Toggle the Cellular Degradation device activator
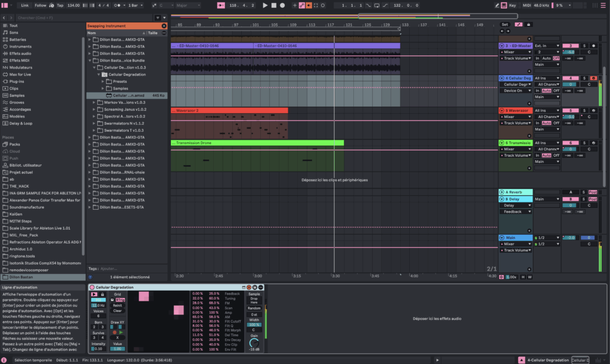Image resolution: width=610 pixels, height=364 pixels. tap(92, 287)
